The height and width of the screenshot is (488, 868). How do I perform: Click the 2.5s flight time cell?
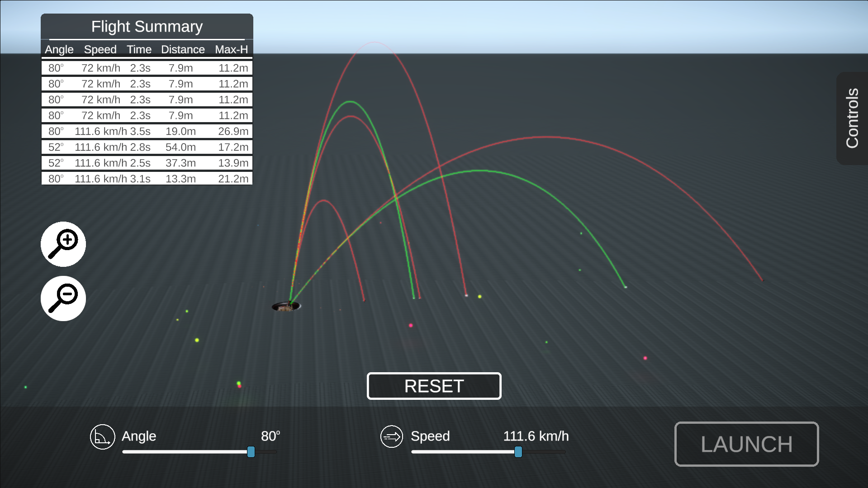pos(140,163)
